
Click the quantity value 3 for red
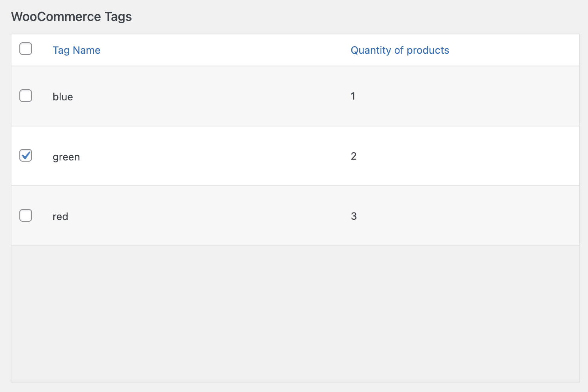354,216
